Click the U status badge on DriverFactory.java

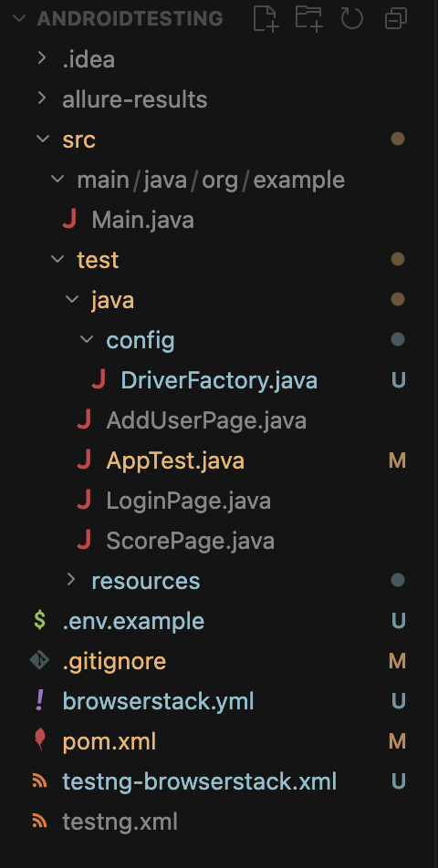(x=398, y=380)
